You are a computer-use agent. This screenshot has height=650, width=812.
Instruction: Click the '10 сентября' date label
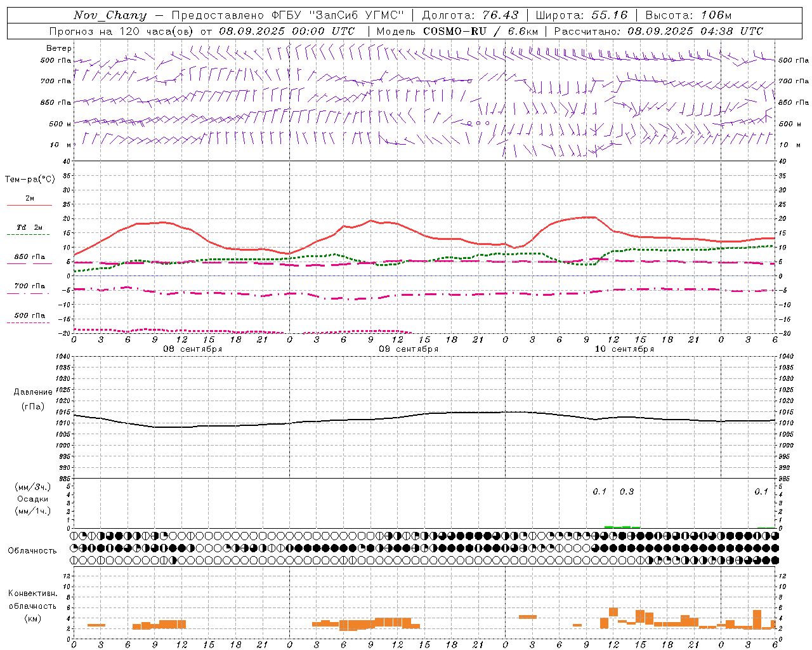[x=624, y=349]
